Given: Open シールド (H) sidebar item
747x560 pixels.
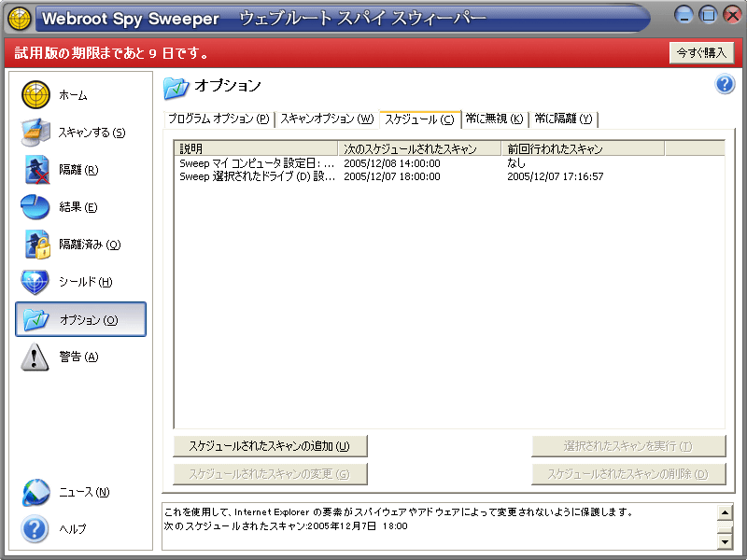Looking at the screenshot, I should (x=86, y=282).
